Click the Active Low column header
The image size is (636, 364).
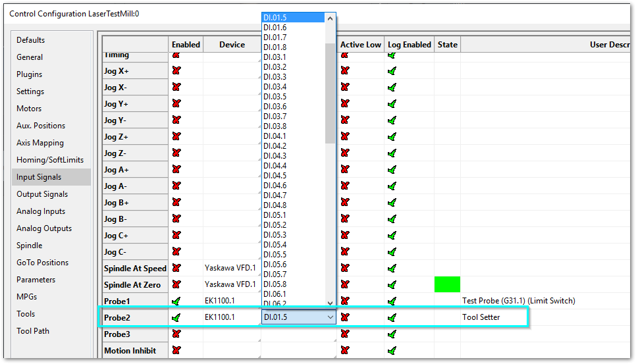360,45
